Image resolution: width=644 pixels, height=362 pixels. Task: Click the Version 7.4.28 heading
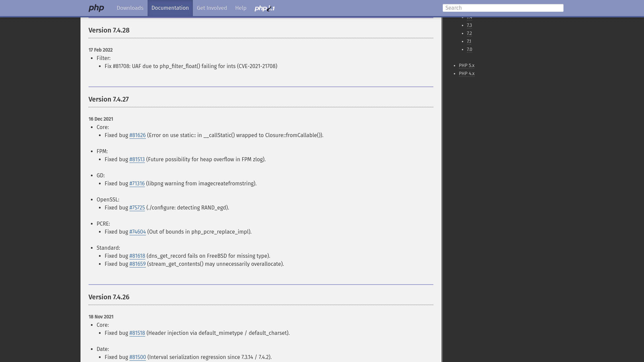click(109, 31)
